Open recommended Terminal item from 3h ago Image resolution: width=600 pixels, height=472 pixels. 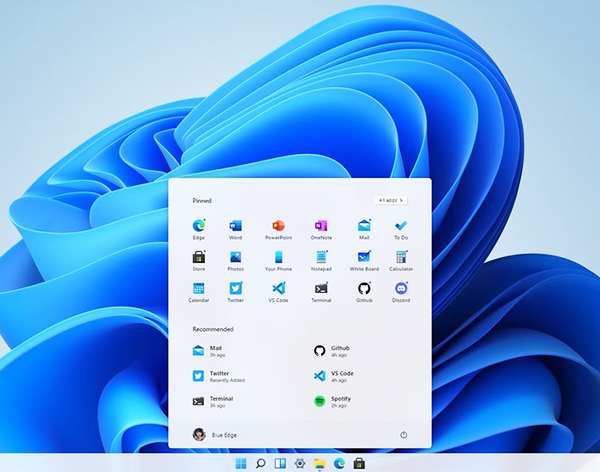(x=213, y=402)
